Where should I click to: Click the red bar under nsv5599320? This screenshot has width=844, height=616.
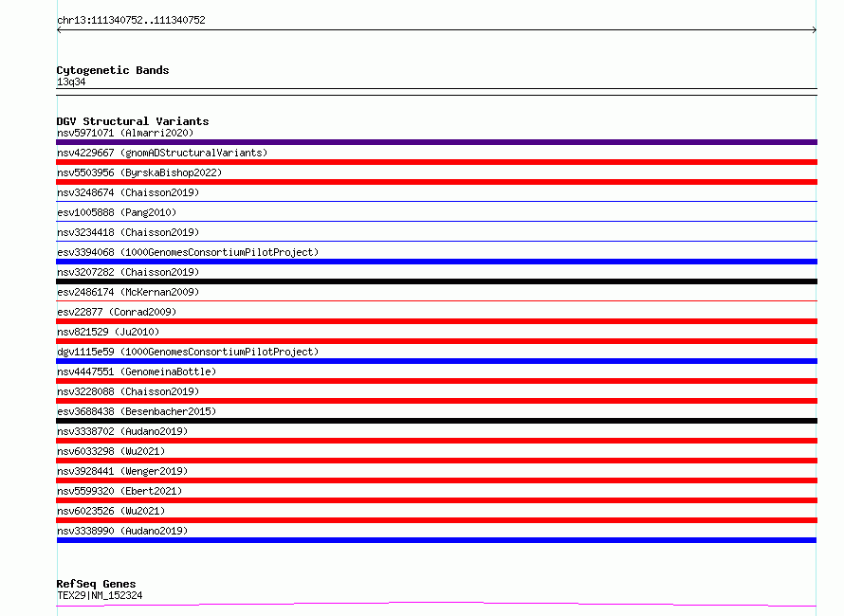(436, 500)
